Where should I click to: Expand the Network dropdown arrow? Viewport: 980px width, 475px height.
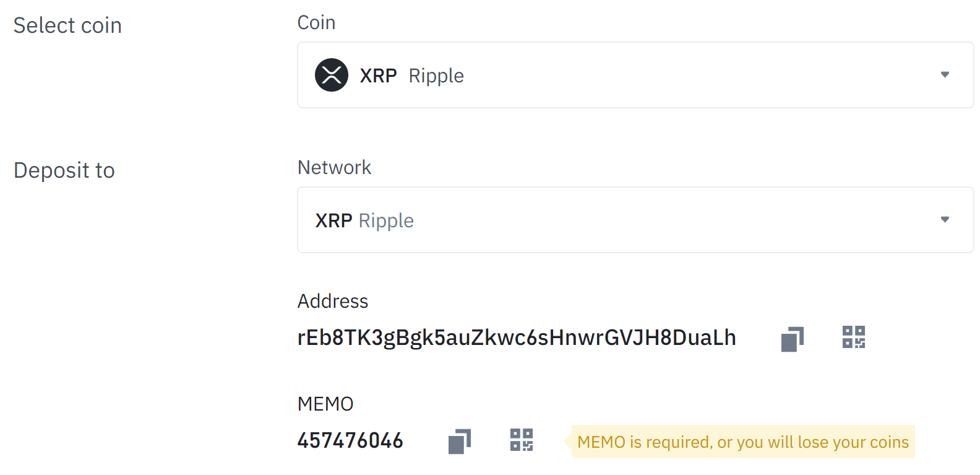click(x=944, y=220)
